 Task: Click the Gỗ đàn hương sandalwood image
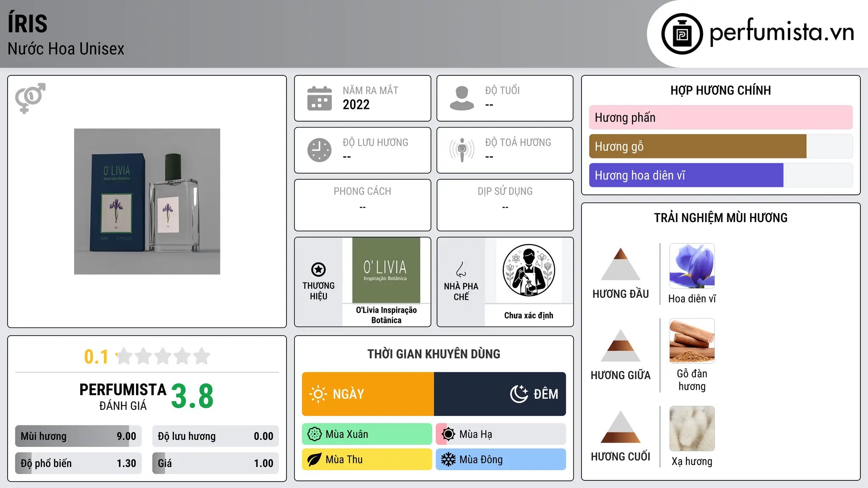(692, 341)
